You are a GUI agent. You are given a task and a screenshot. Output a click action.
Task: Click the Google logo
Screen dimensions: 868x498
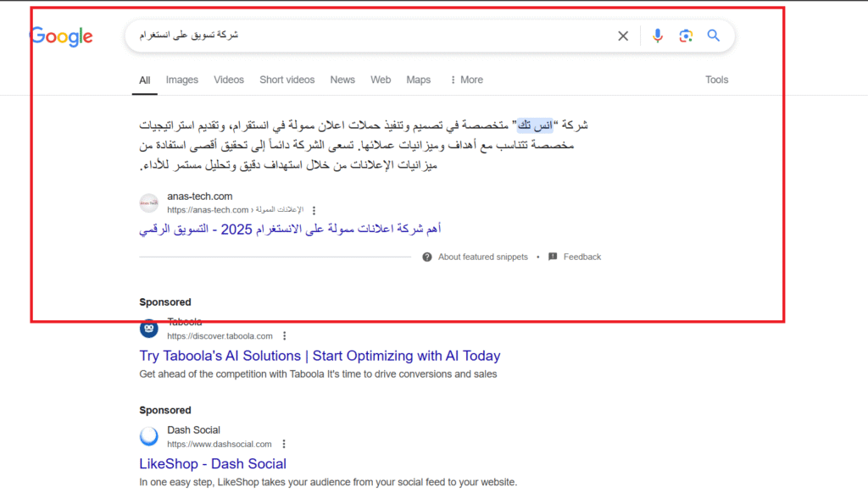click(61, 36)
